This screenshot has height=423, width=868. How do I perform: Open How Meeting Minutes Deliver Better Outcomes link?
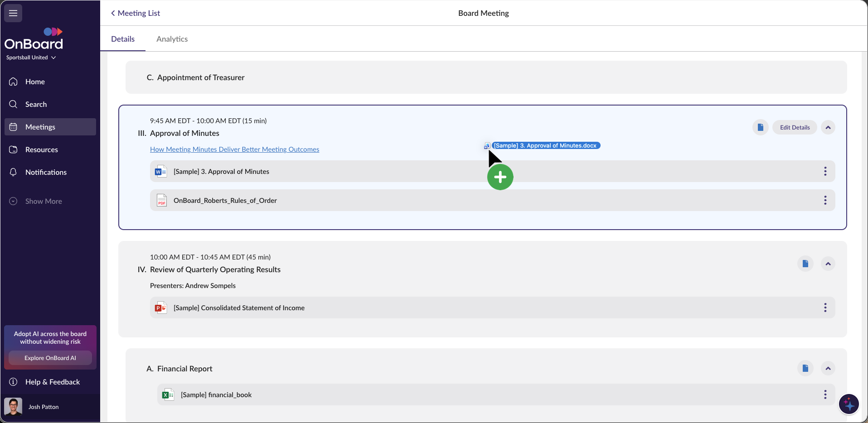click(x=234, y=149)
